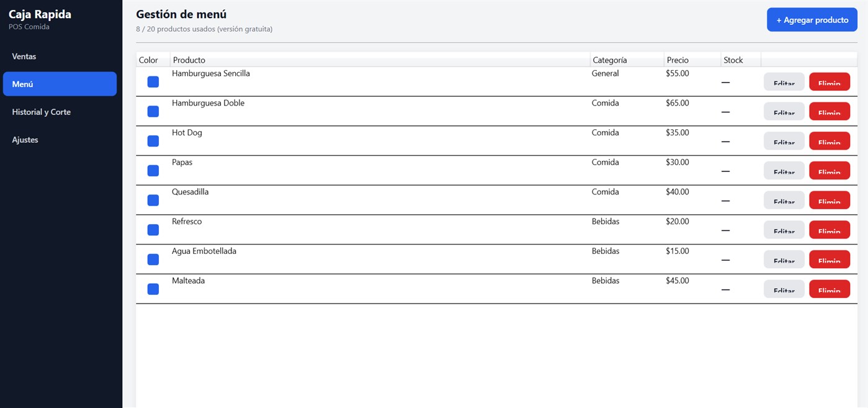868x408 pixels.
Task: Click the blue color swatch for Hamburguesa Sencilla
Action: [153, 82]
